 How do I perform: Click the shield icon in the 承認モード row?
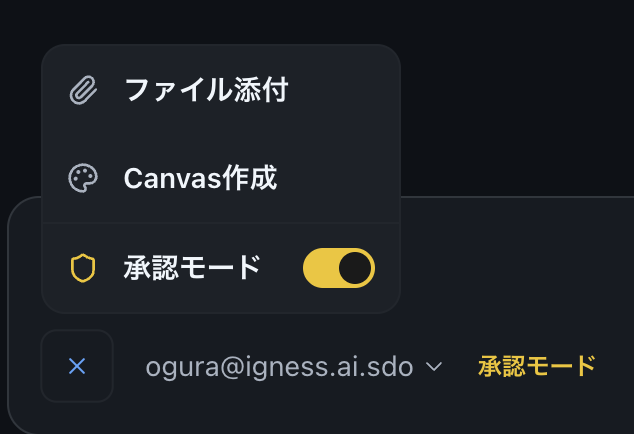click(x=83, y=268)
